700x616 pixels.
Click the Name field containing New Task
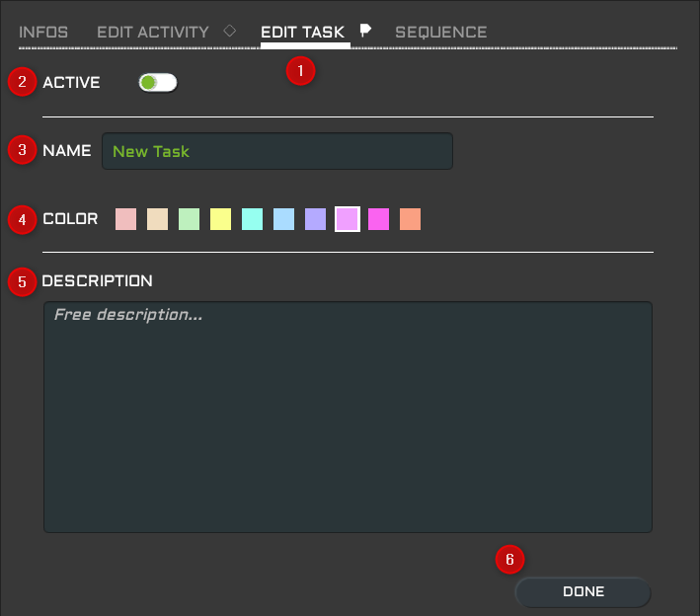coord(276,151)
